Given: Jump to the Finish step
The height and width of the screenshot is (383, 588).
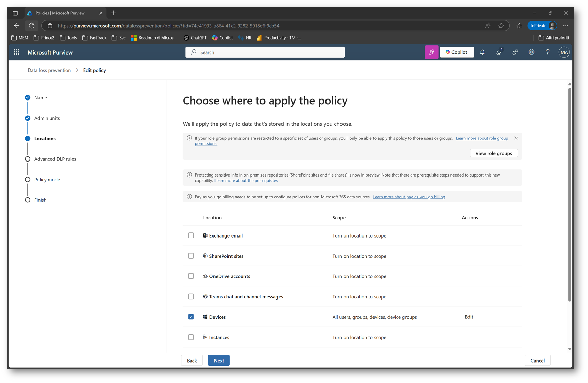Looking at the screenshot, I should [x=36, y=200].
